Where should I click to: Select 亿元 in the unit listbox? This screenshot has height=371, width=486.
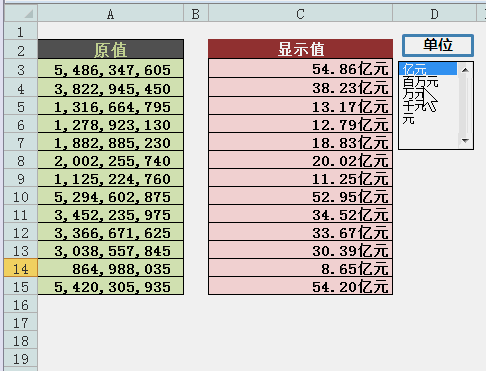click(428, 69)
